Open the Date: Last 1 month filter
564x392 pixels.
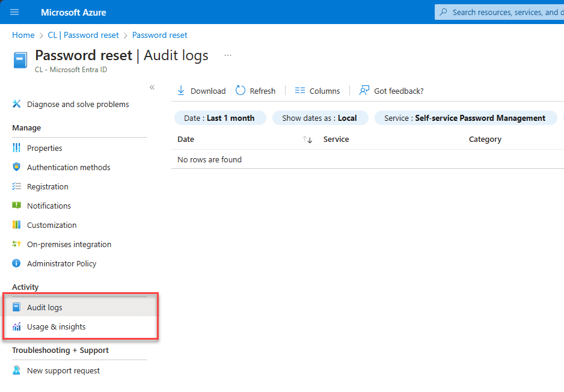(x=220, y=118)
